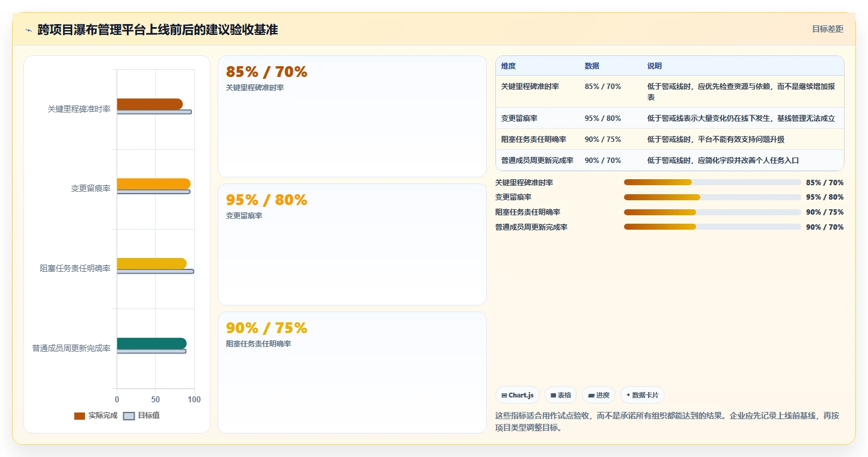This screenshot has height=457, width=868.
Task: Click the 目标差距 label in the header
Action: pyautogui.click(x=827, y=29)
